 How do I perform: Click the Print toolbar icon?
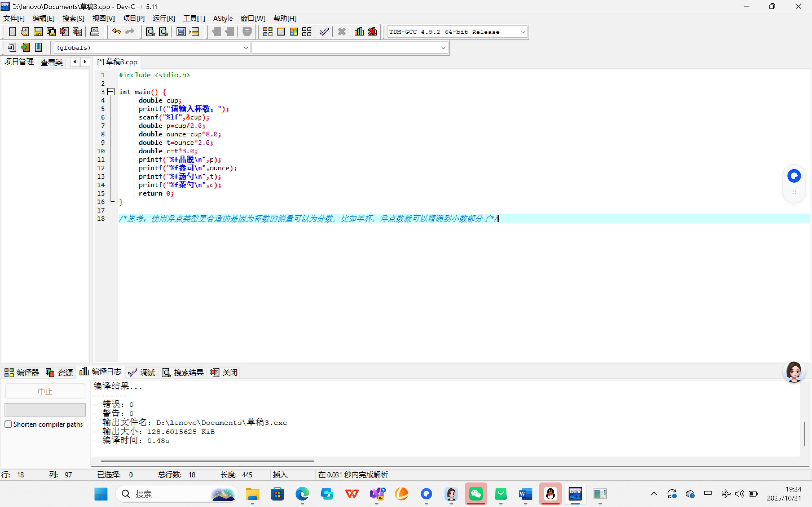click(94, 32)
